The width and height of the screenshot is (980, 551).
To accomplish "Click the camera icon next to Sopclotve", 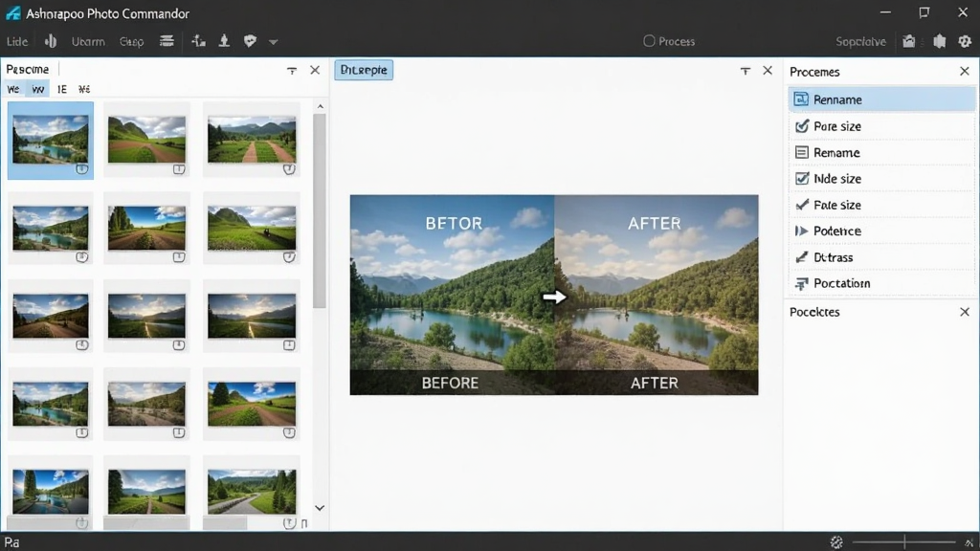I will [909, 41].
